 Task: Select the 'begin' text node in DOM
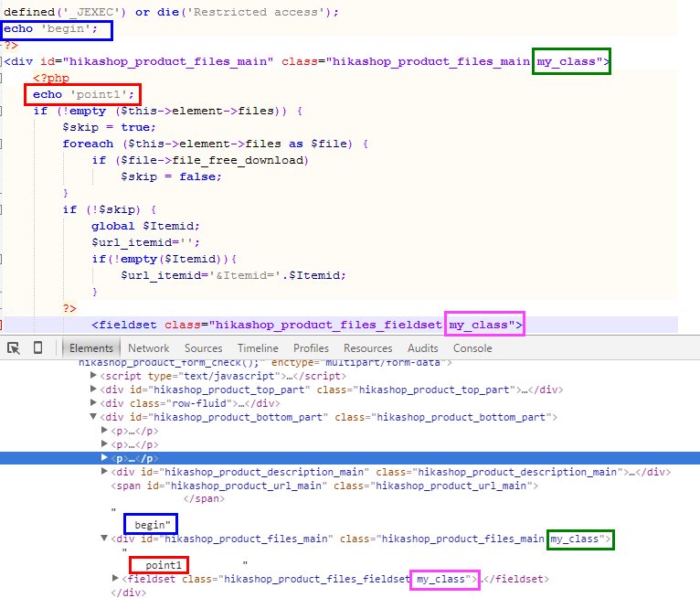[153, 524]
